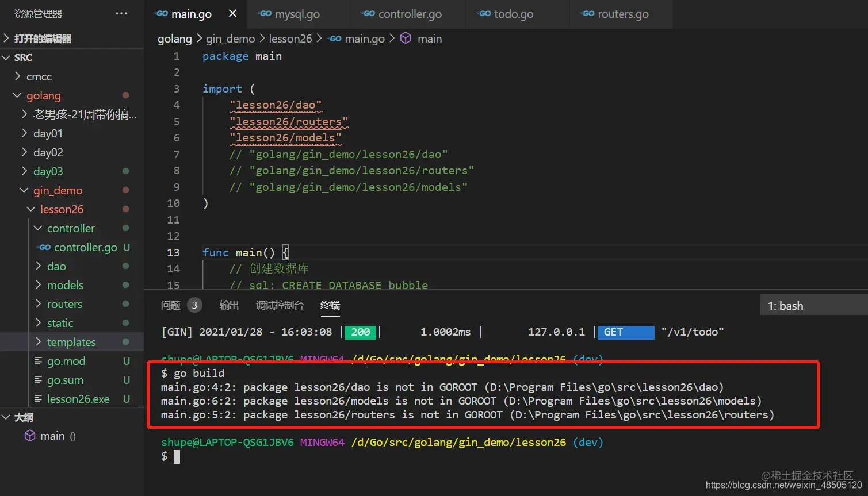Switch to the mysql.go tab
The width and height of the screenshot is (868, 496).
(299, 14)
